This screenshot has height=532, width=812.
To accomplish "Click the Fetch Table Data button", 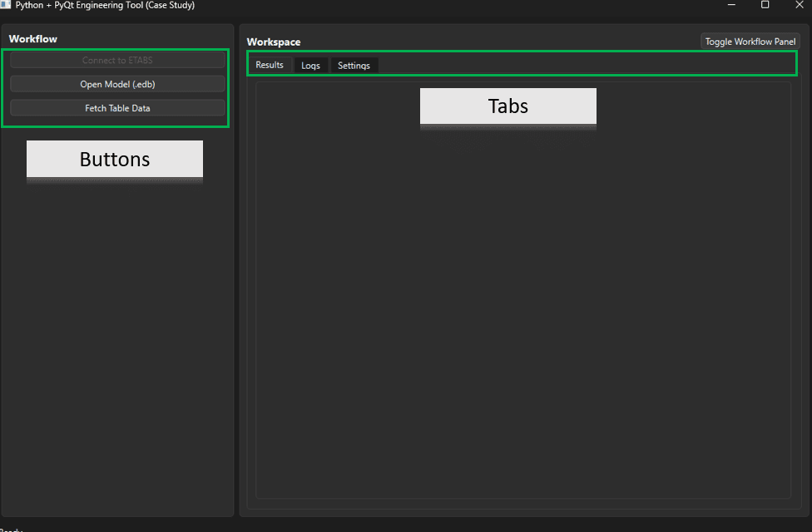I will [116, 107].
